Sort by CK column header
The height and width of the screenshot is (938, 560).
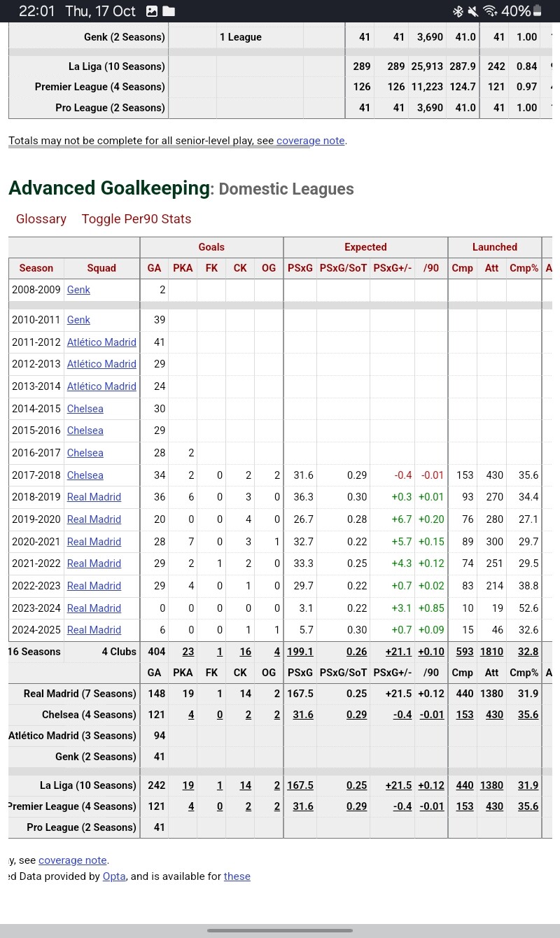240,268
